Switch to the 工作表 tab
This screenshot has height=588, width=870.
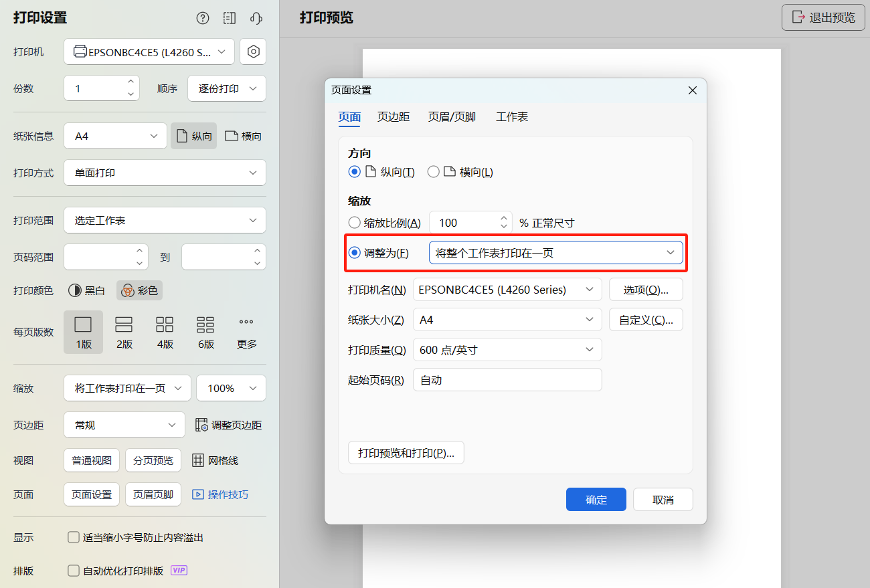[512, 116]
